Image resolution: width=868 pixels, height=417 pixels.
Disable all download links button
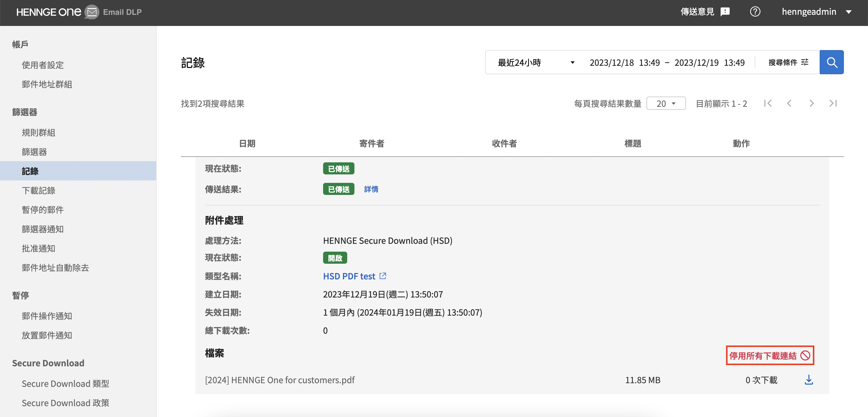point(770,355)
